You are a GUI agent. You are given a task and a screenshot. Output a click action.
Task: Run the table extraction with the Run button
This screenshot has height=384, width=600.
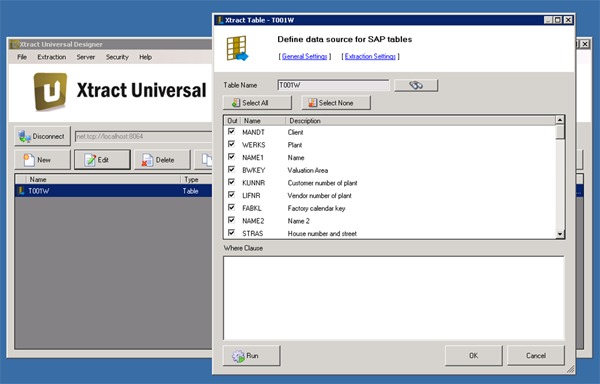tap(251, 356)
